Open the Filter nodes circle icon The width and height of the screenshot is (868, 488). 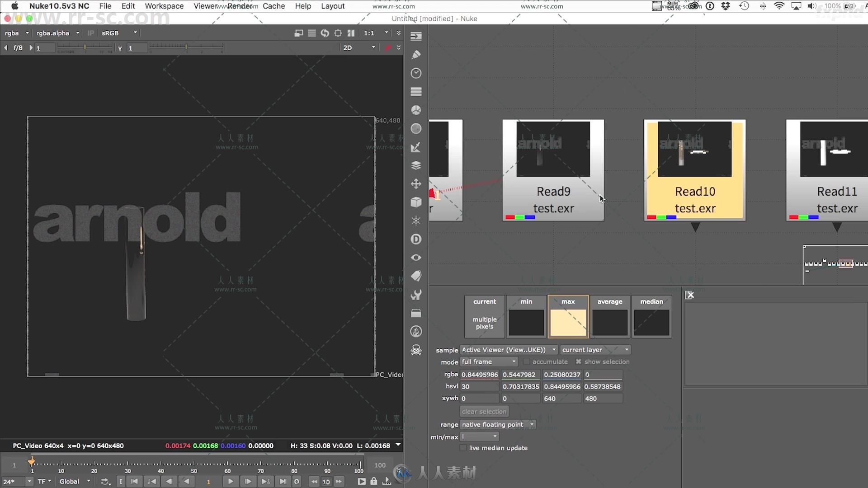pyautogui.click(x=416, y=129)
